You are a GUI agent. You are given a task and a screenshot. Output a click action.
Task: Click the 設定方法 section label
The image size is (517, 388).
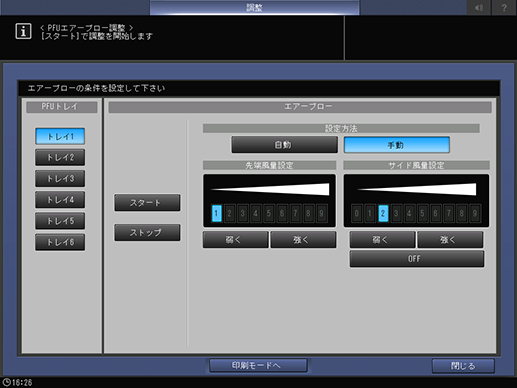(341, 129)
